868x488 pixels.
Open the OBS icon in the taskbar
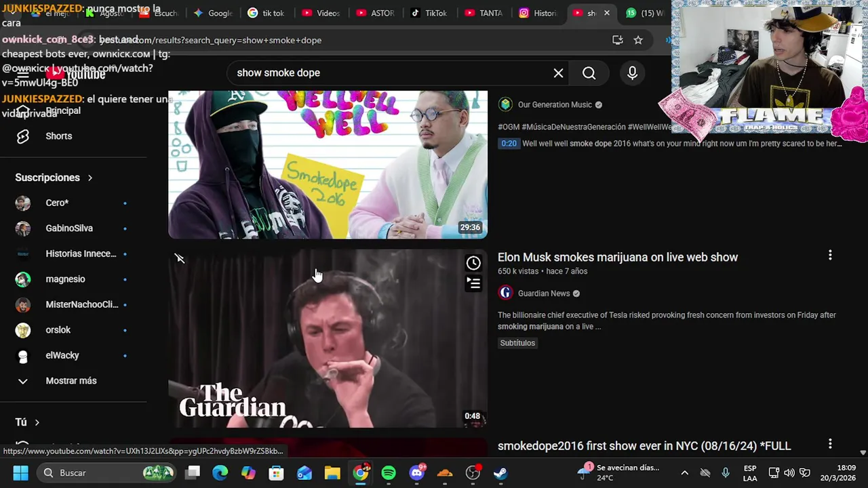point(473,472)
